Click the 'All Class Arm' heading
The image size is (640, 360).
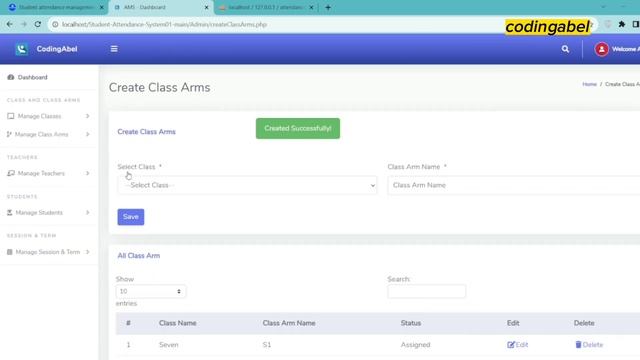pos(139,256)
